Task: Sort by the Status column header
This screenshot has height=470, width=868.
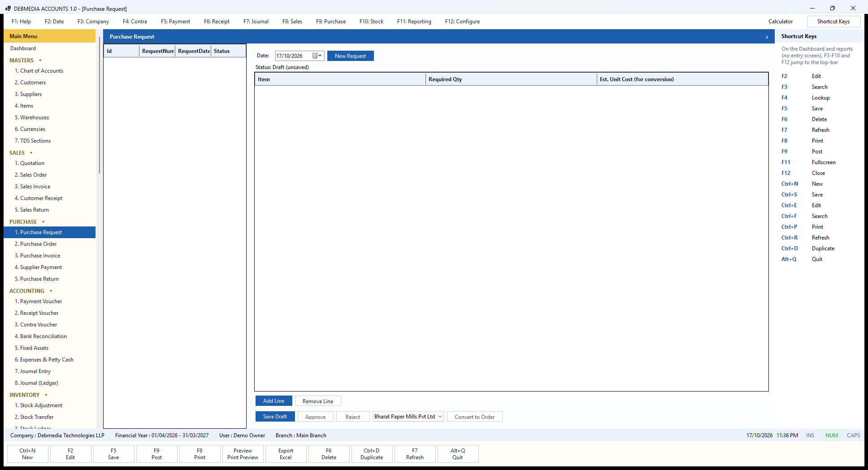Action: click(229, 51)
